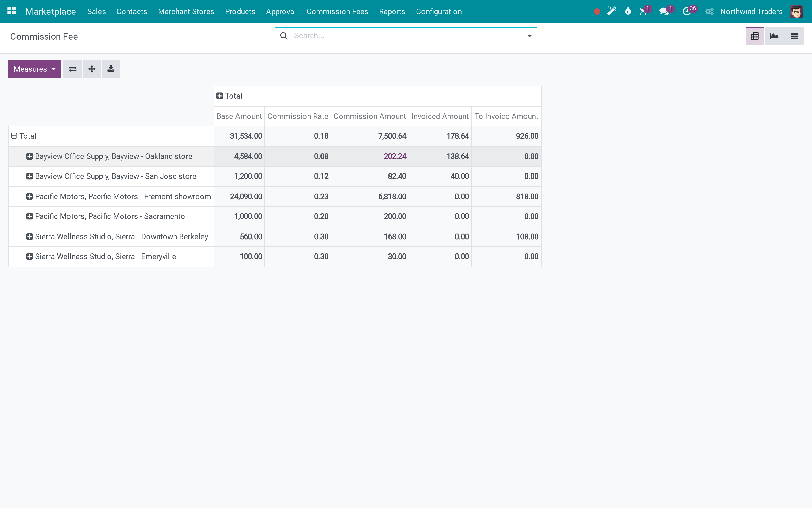Click the Commission Fee page title
The image size is (812, 508).
pos(44,36)
